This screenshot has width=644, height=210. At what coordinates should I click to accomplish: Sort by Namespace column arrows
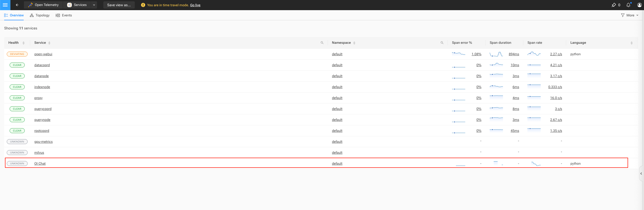(x=354, y=43)
